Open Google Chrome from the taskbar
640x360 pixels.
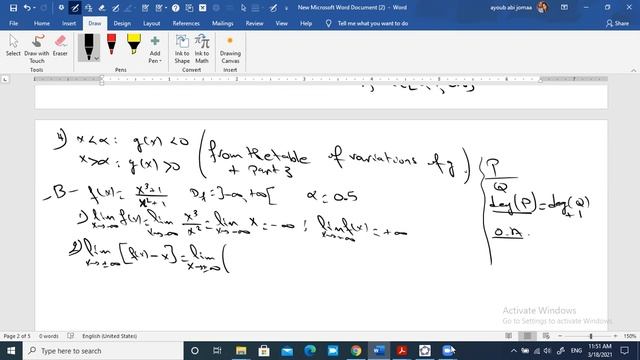(356, 351)
